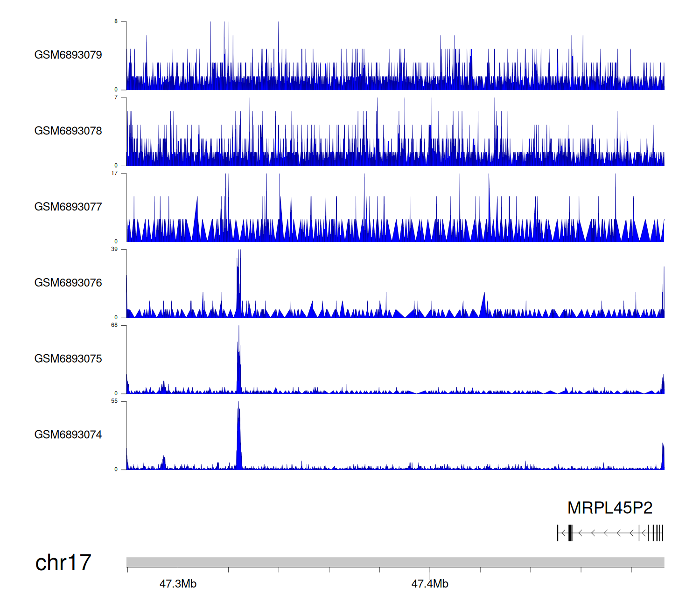This screenshot has width=700, height=616.
Task: Click the thick exon block of MRPL45P2
Action: (x=570, y=533)
